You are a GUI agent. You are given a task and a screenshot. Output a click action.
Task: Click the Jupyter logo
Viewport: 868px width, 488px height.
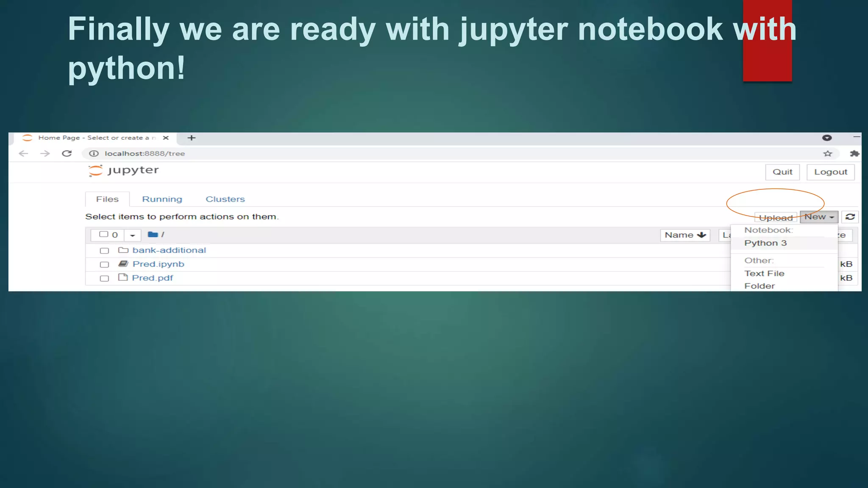pos(123,170)
